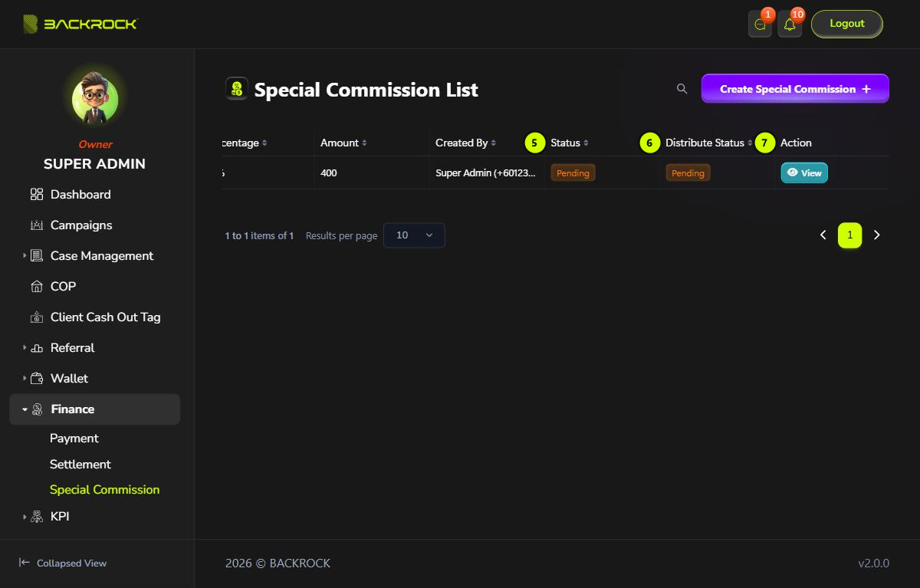Screen dimensions: 920x588
Task: Sort by Amount column arrows
Action: point(364,143)
